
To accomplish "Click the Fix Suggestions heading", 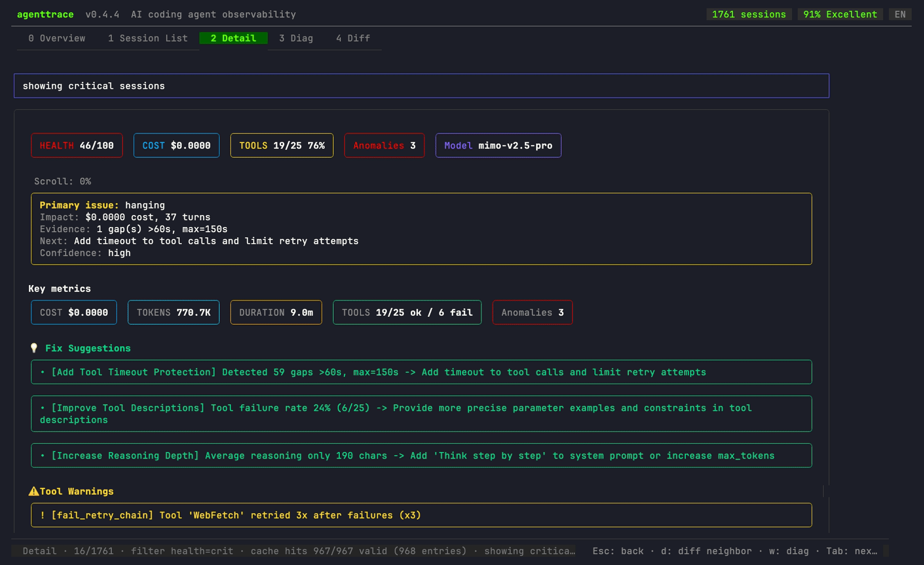I will [88, 348].
